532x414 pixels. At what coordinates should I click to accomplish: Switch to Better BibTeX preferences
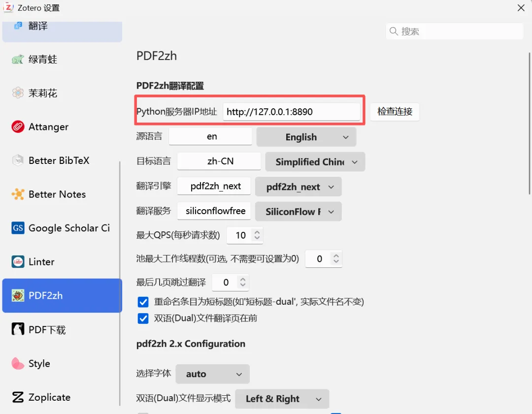(x=62, y=160)
